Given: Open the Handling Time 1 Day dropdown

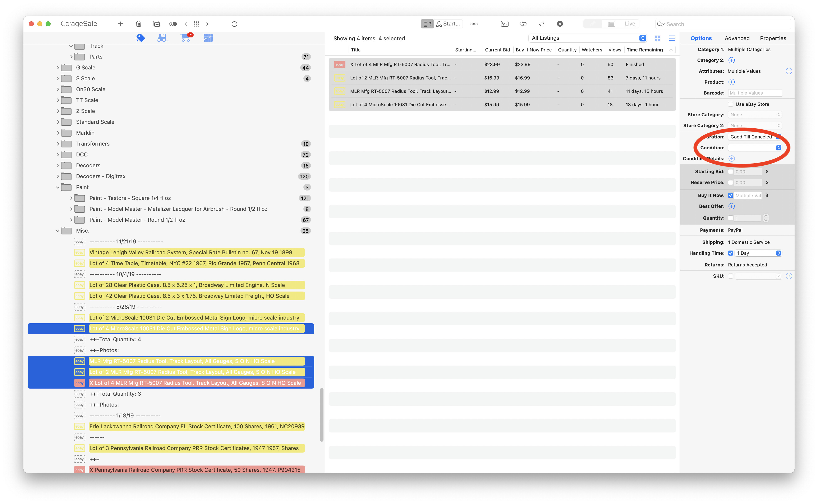Looking at the screenshot, I should click(758, 253).
